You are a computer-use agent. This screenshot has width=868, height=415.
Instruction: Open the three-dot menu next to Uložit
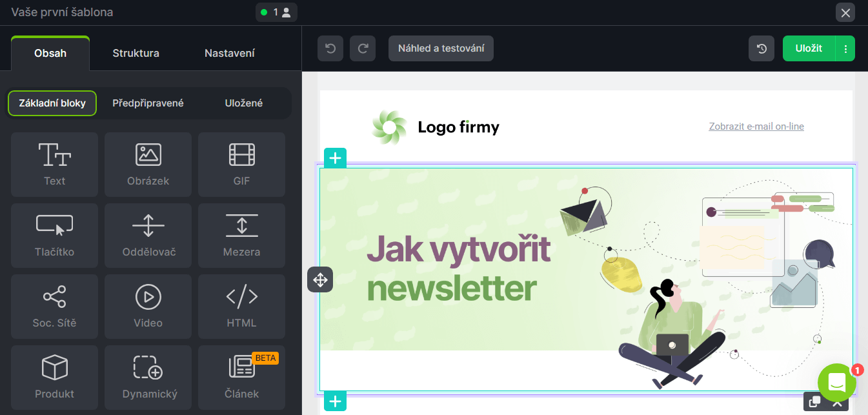[x=845, y=48]
